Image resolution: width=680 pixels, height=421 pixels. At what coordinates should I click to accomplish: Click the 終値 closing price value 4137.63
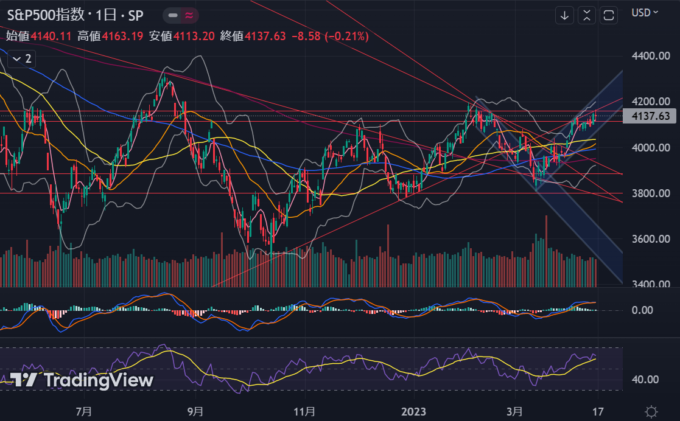click(x=268, y=36)
